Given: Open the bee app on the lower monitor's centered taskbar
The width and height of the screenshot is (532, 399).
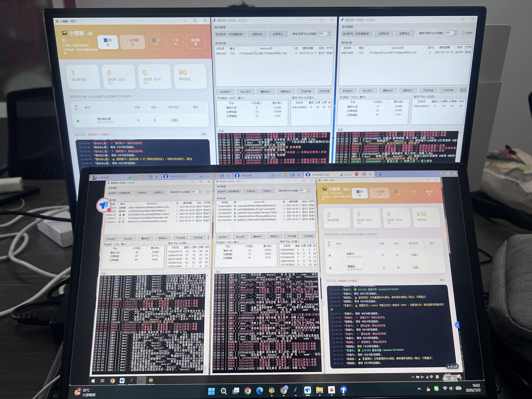Looking at the screenshot, I should [272, 391].
